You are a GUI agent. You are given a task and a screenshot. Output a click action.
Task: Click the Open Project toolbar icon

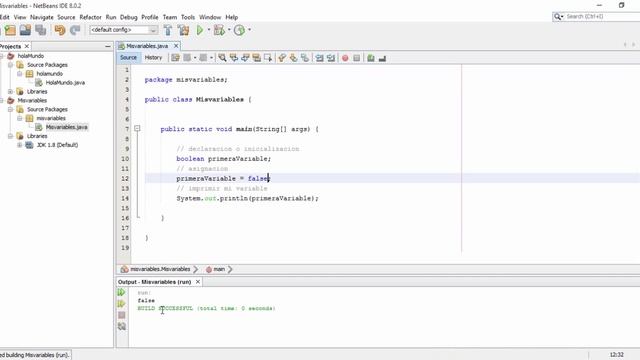(25, 30)
